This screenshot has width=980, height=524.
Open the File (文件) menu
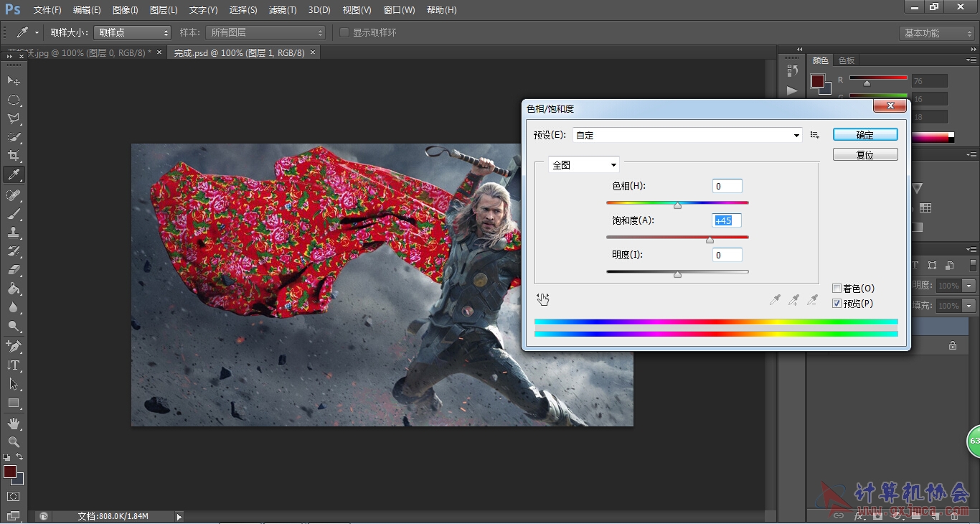coord(47,10)
